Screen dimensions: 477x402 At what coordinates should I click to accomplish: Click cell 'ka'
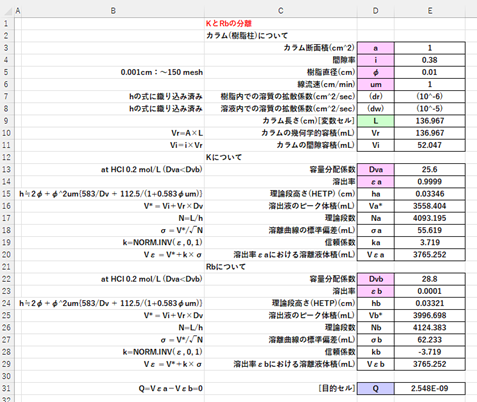point(376,242)
